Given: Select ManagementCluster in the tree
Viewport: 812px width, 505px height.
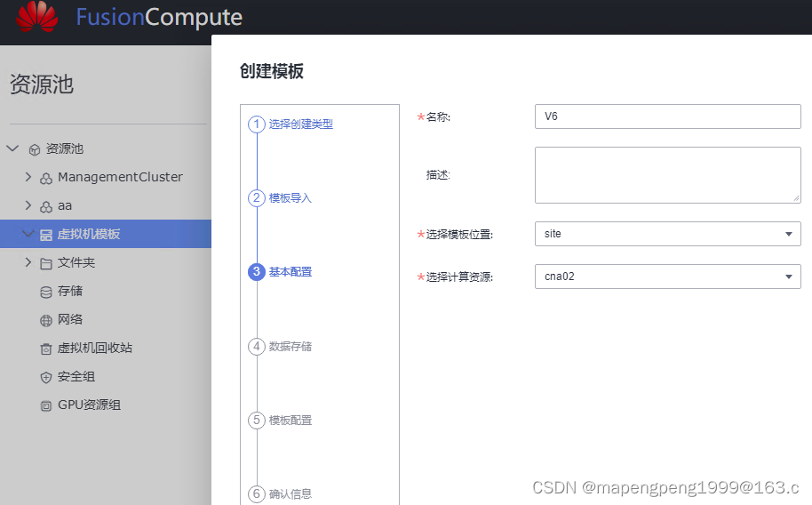Looking at the screenshot, I should [x=120, y=177].
